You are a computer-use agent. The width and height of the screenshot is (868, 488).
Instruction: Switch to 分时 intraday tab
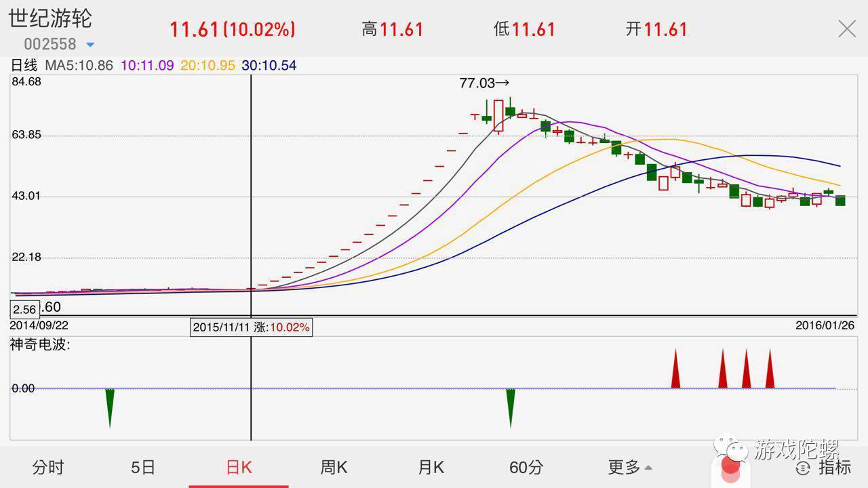48,467
